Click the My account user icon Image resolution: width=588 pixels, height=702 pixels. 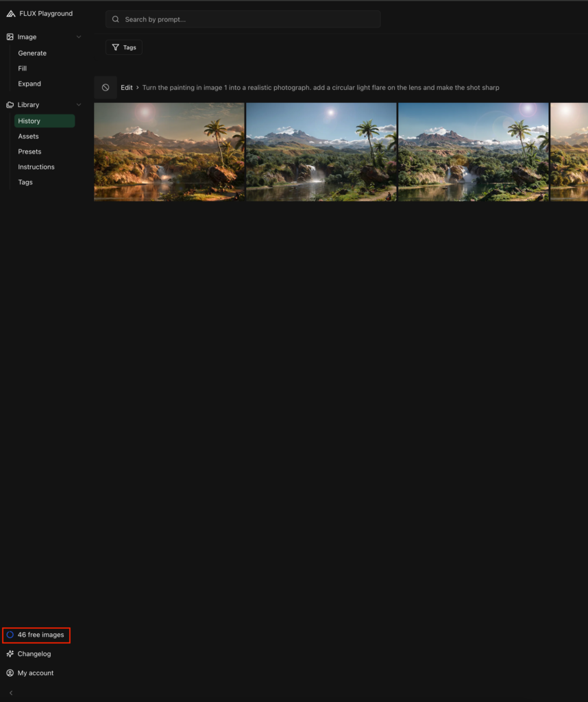(x=10, y=673)
